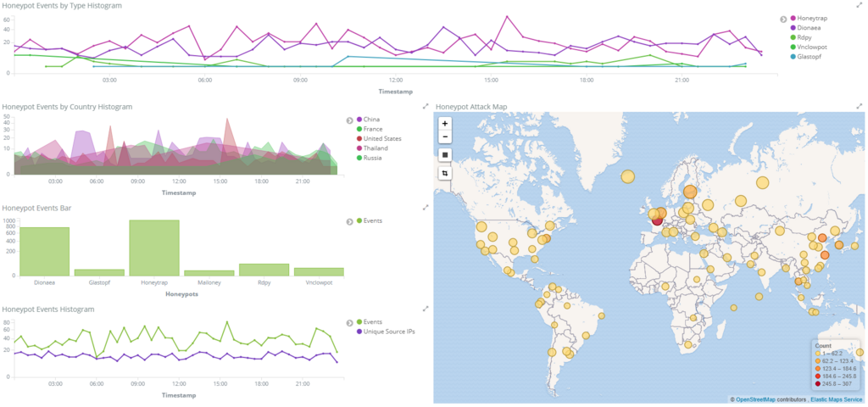
Task: Click the fit data bounds square map button
Action: (445, 155)
